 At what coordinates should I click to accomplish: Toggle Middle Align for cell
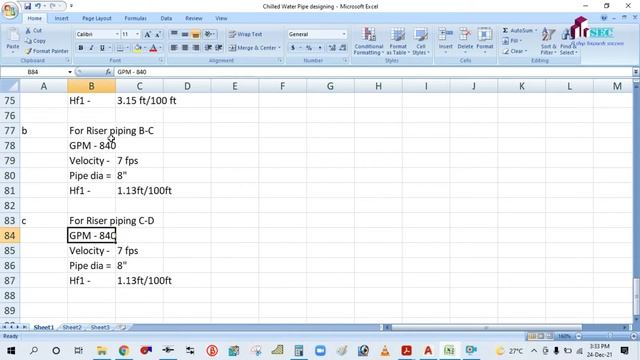point(185,34)
